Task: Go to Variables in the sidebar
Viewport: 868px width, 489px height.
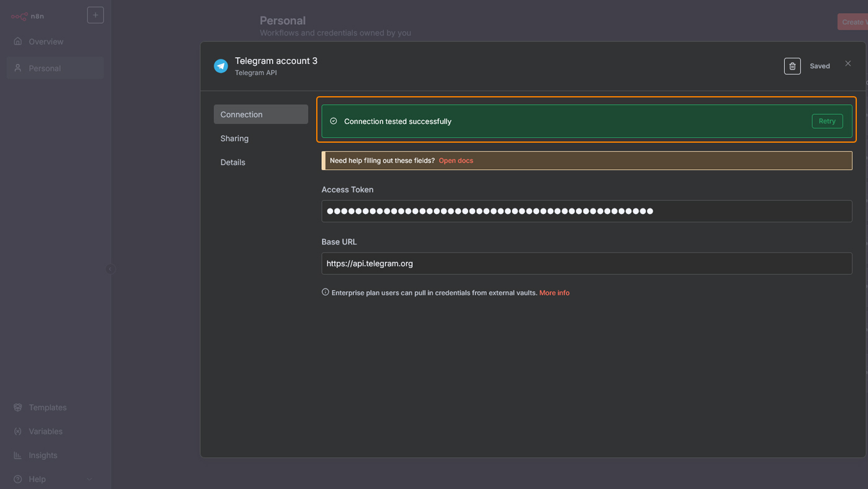Action: tap(45, 431)
